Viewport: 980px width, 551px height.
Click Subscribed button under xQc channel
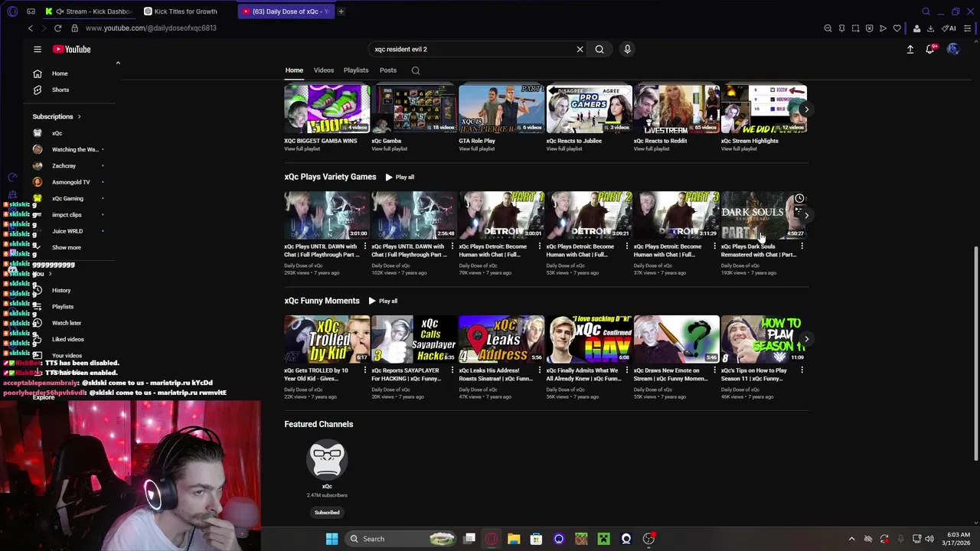click(x=327, y=513)
